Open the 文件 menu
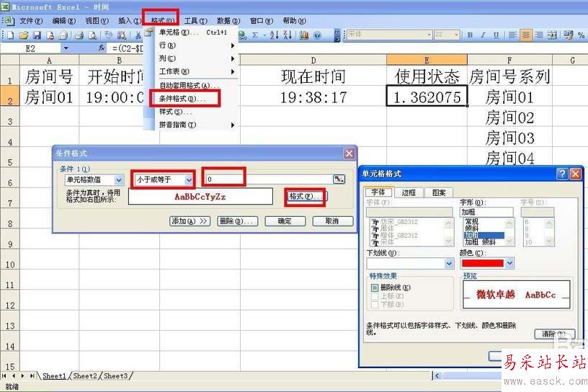Viewport: 588px width, 392px height. pos(31,21)
